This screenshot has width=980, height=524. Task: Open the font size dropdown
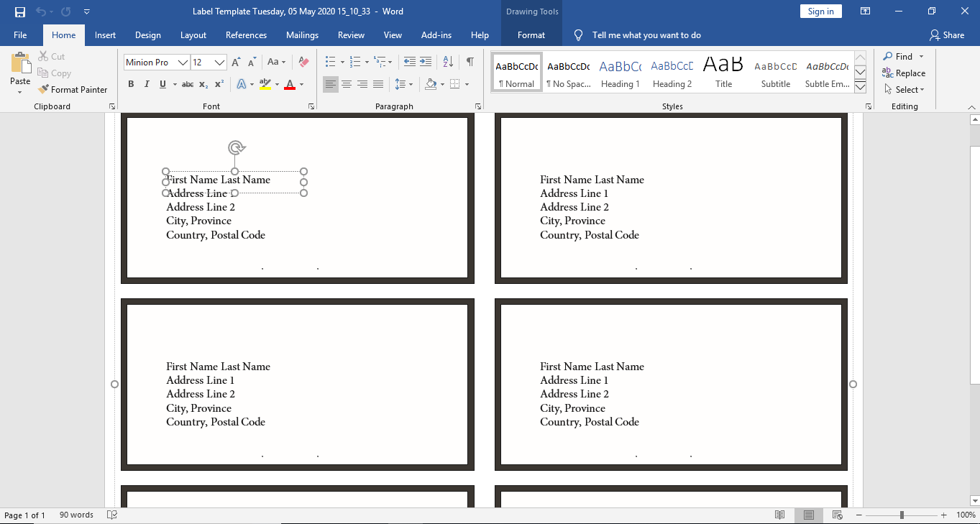tap(220, 63)
